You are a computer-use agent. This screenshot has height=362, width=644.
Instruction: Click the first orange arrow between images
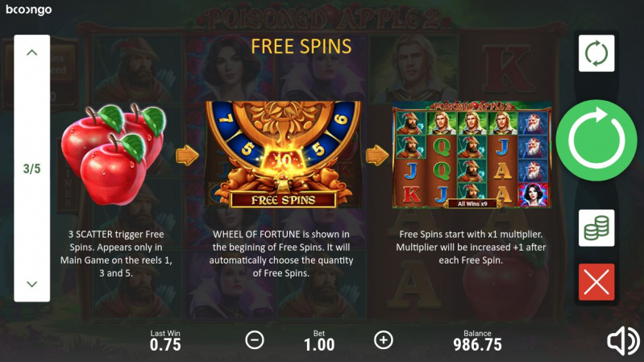point(187,156)
